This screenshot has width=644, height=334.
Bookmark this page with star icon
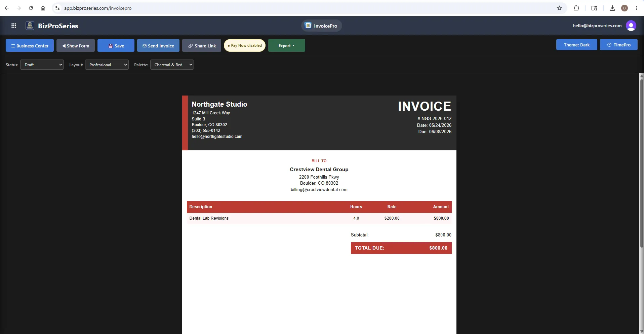559,8
